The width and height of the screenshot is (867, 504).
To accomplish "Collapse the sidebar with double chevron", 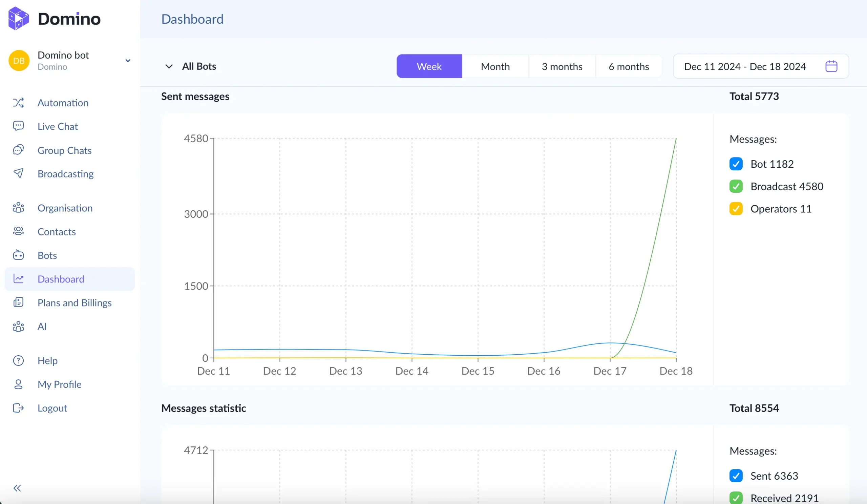I will (x=17, y=488).
